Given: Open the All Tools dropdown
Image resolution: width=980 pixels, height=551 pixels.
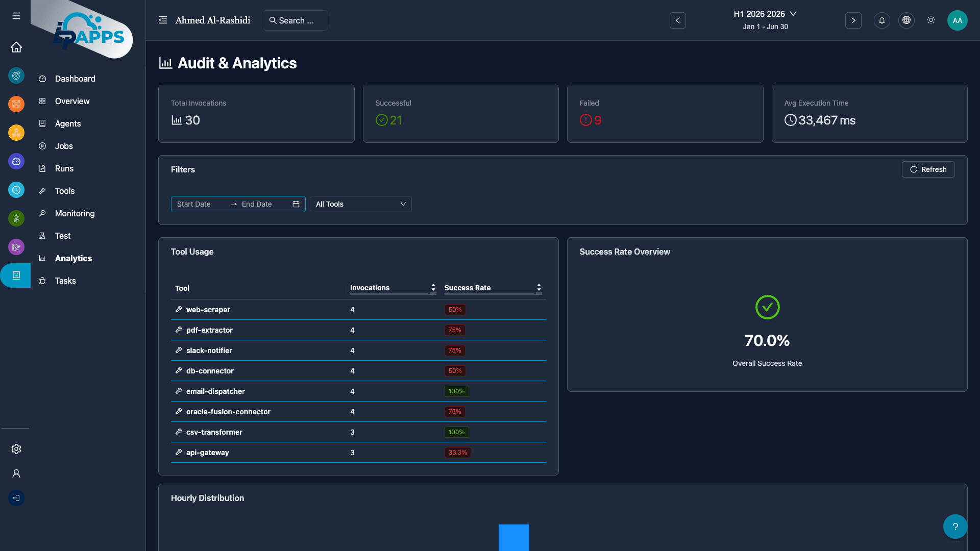Looking at the screenshot, I should tap(360, 204).
